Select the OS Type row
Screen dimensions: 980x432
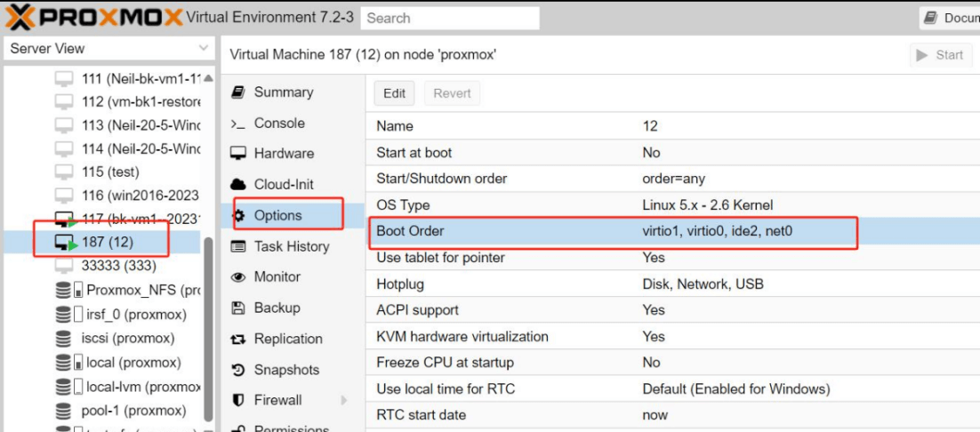click(672, 204)
